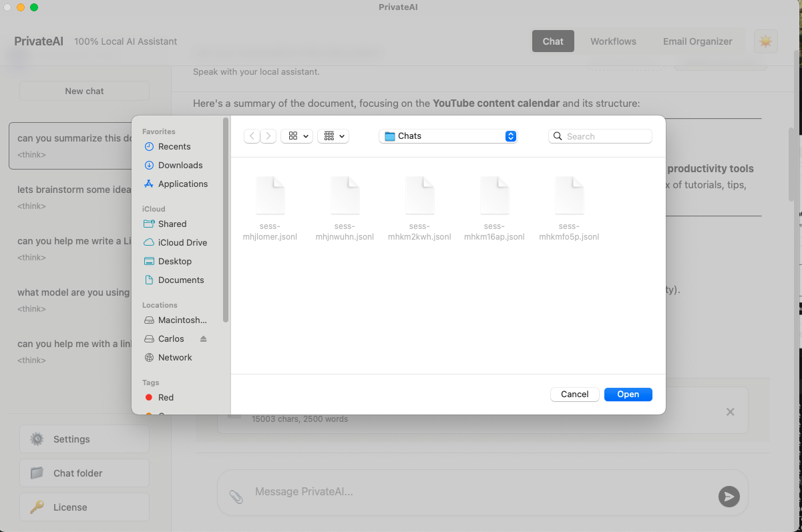802x532 pixels.
Task: Switch to the Workflows tab
Action: click(613, 41)
